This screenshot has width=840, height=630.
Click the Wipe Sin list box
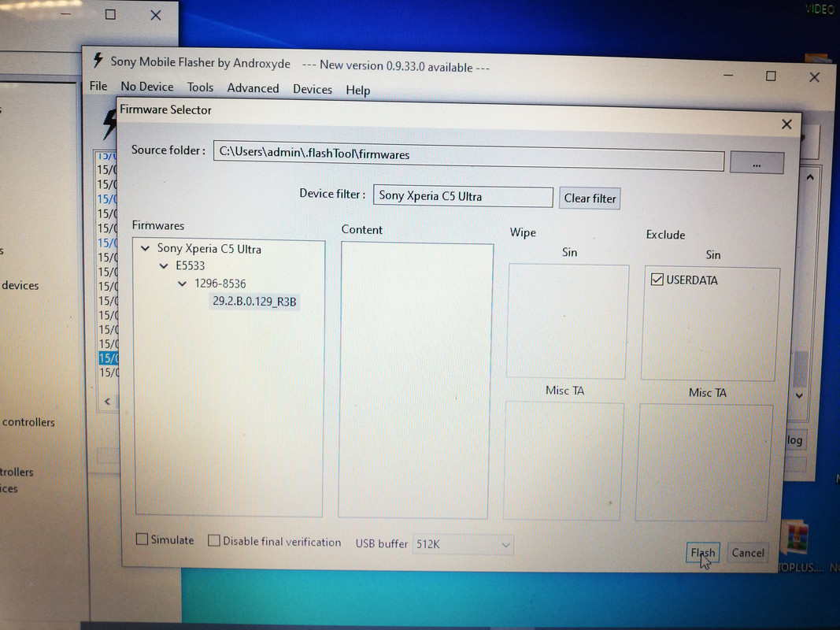click(x=568, y=321)
